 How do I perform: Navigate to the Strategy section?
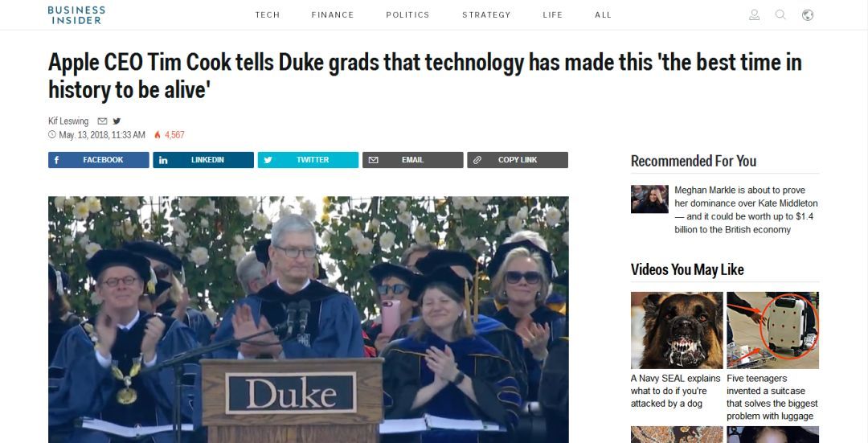pos(486,14)
